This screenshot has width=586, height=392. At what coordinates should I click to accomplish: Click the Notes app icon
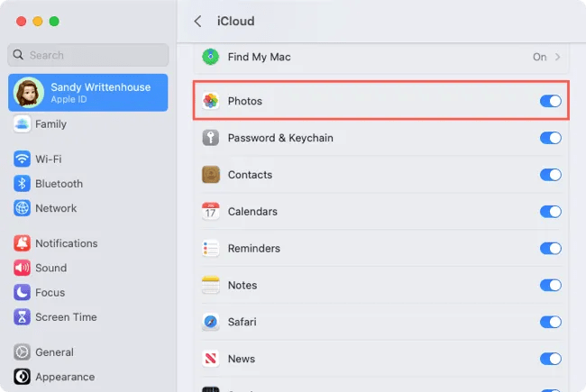(x=211, y=285)
